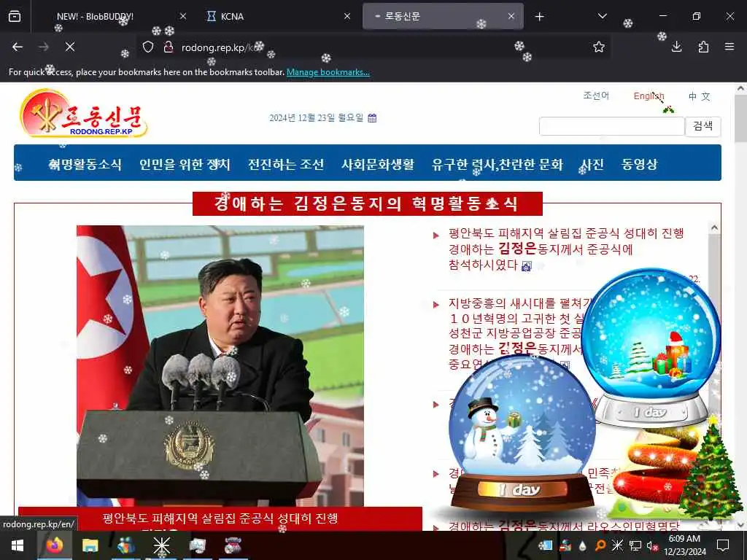The height and width of the screenshot is (560, 747).
Task: Open the downloads panel
Action: pyautogui.click(x=676, y=47)
